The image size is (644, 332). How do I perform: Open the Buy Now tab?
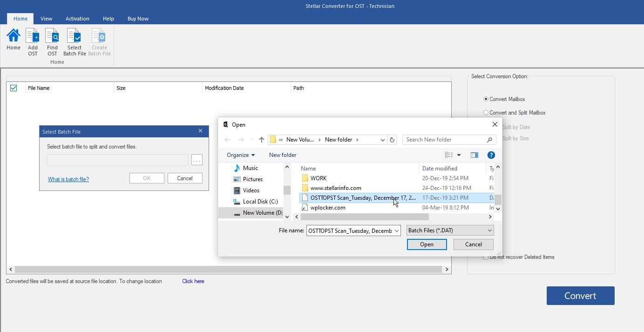coord(138,19)
